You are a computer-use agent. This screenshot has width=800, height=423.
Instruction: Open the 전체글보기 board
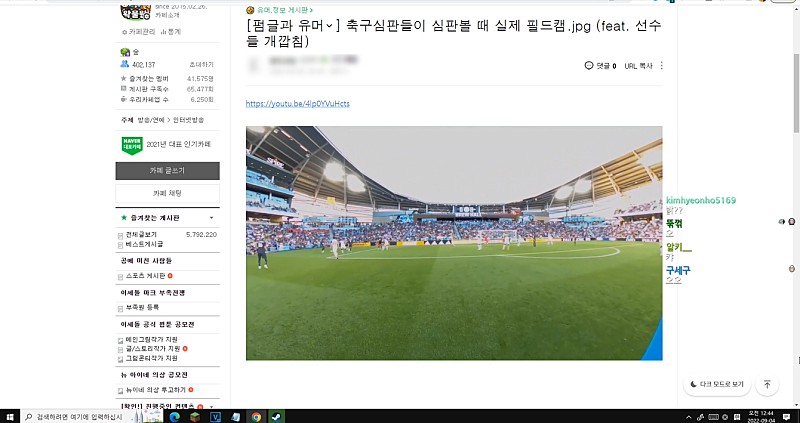[141, 235]
